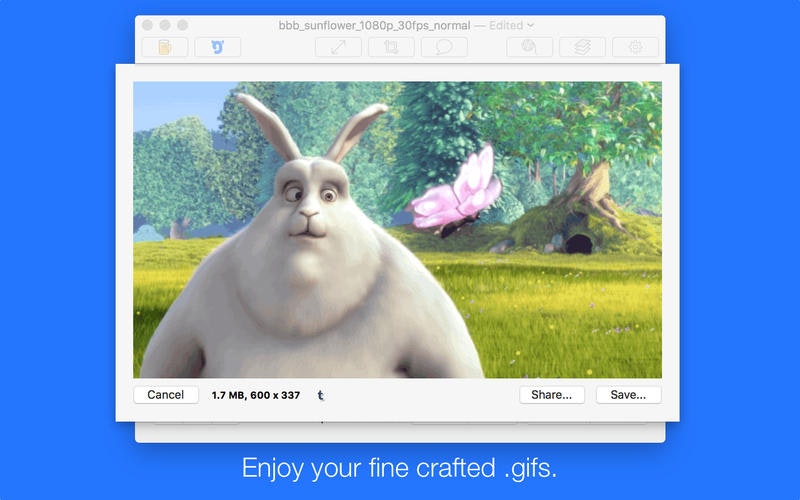Open the layers stack tool
Image resolution: width=800 pixels, height=500 pixels.
583,47
